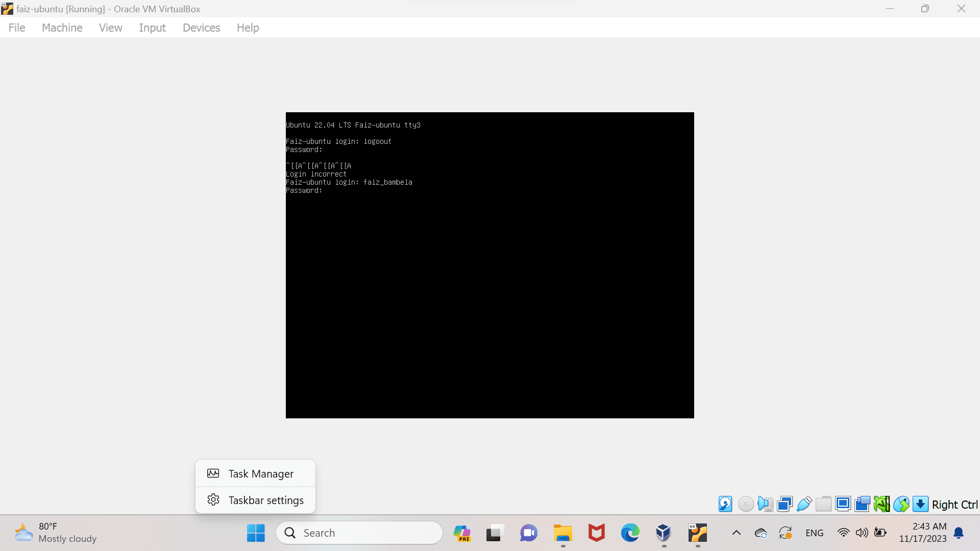Click the network adapters indicator
The image size is (980, 551).
click(785, 504)
